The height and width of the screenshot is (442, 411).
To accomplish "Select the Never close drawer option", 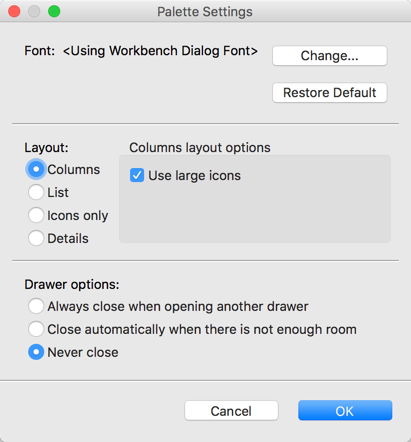I will pyautogui.click(x=36, y=352).
